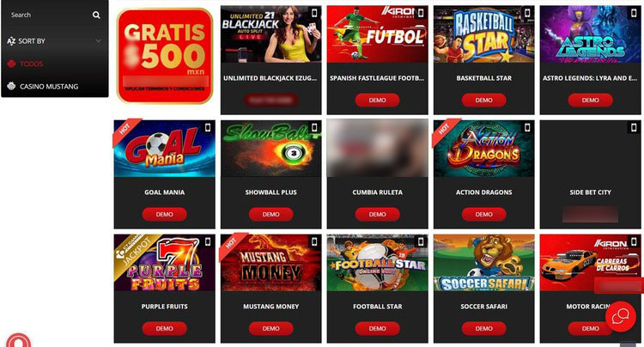644x347 pixels.
Task: Click the Action Dragons game thumbnail
Action: click(x=483, y=149)
